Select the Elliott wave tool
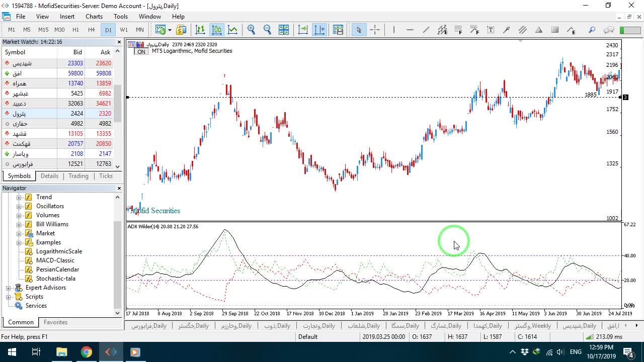This screenshot has height=362, width=644. [x=571, y=30]
